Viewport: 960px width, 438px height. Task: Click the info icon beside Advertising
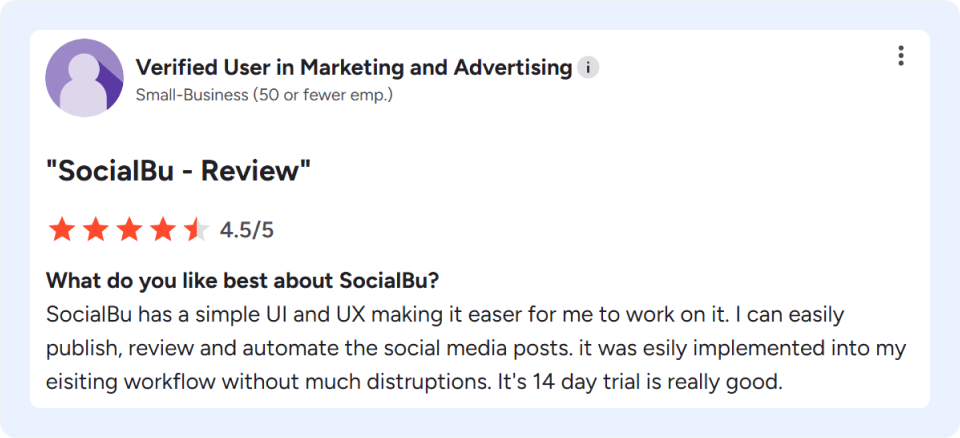tap(588, 68)
